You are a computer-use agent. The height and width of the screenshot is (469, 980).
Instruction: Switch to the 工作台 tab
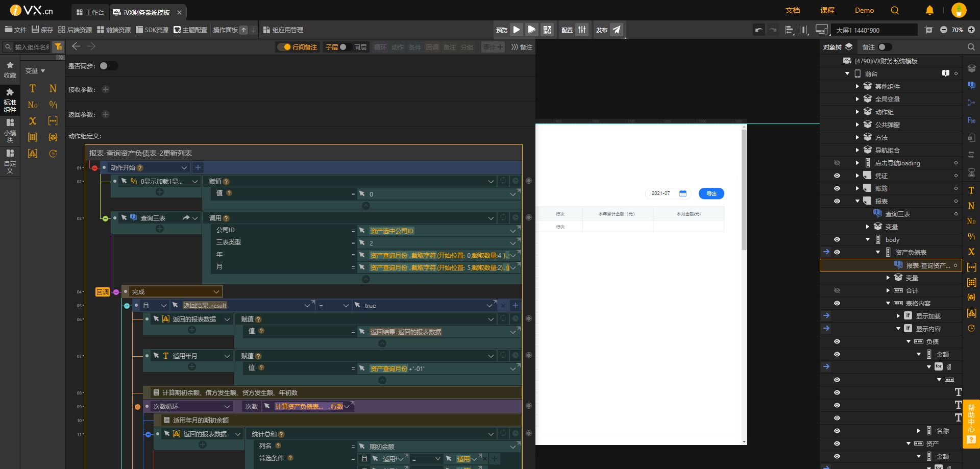coord(90,12)
